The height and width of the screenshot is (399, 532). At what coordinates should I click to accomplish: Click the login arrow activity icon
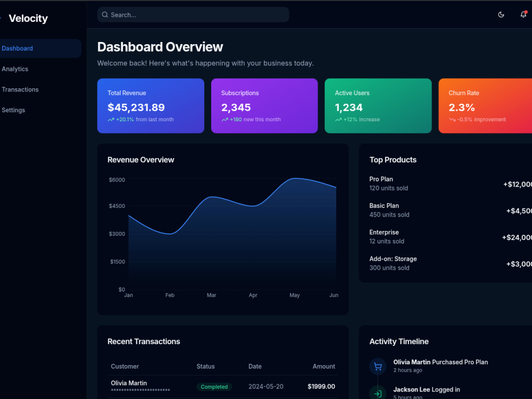[378, 393]
